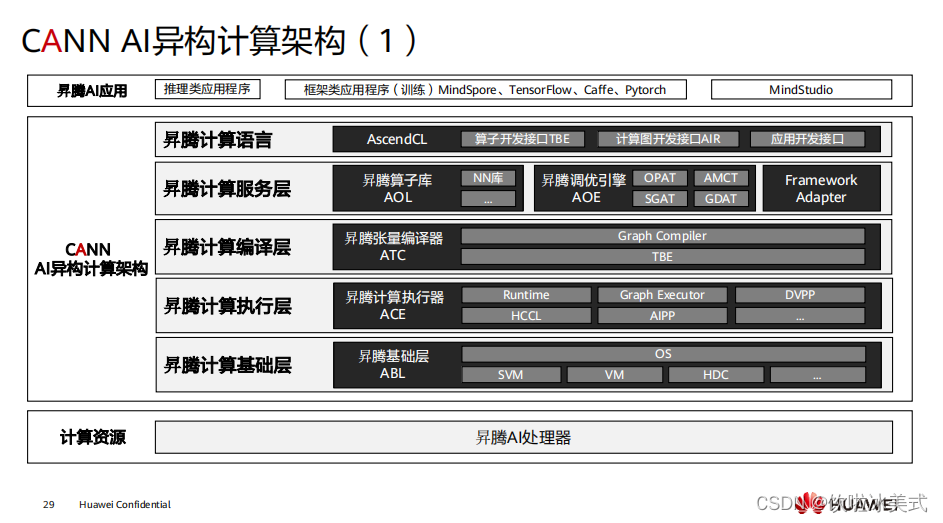Click the 昇腾计算编译层 layer label
The width and height of the screenshot is (943, 523).
pyautogui.click(x=227, y=247)
